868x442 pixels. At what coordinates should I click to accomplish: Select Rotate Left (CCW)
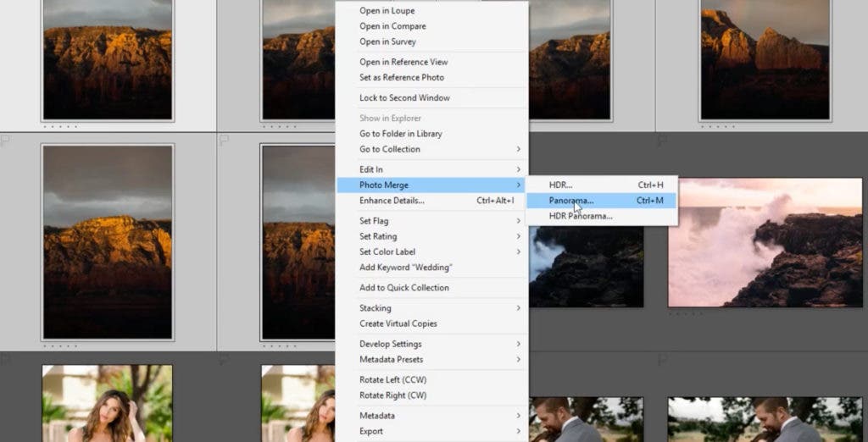392,380
